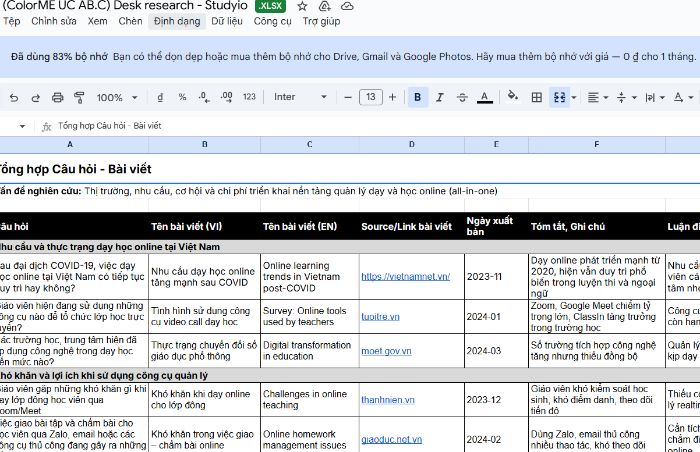Select column F header
Screen dimensions: 700x452
point(597,144)
